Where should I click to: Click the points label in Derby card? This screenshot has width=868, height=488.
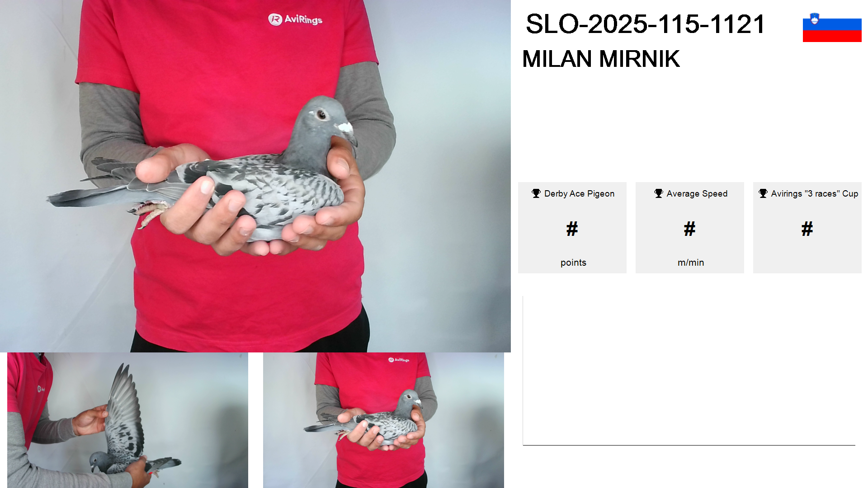[x=573, y=263]
